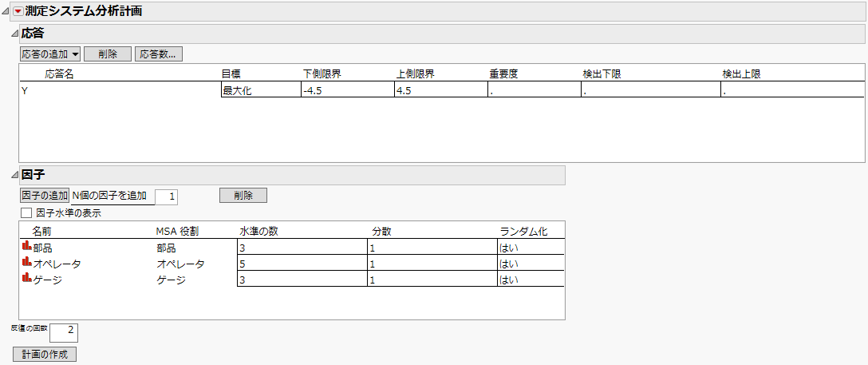Screen dimensions: 868x365
Task: Click the ランダム化 column header
Action: pyautogui.click(x=523, y=231)
